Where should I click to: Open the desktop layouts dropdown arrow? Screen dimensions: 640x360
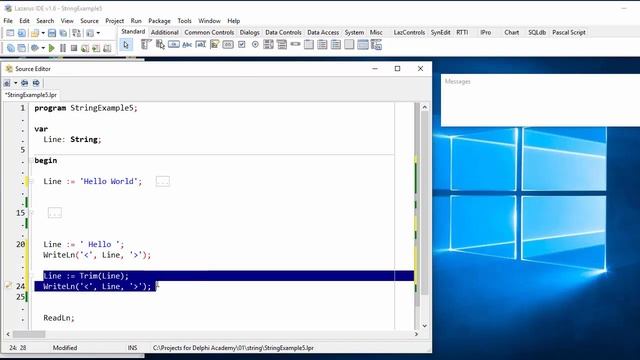[x=98, y=33]
